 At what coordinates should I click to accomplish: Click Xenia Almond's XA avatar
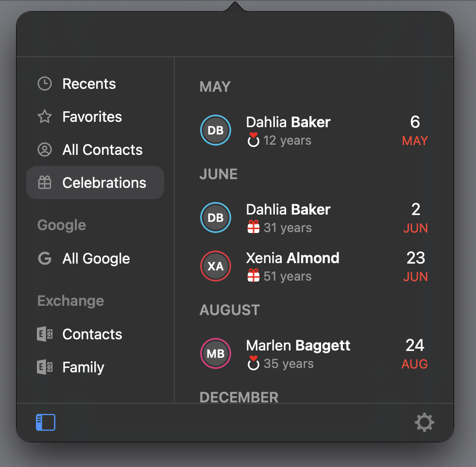(x=216, y=266)
